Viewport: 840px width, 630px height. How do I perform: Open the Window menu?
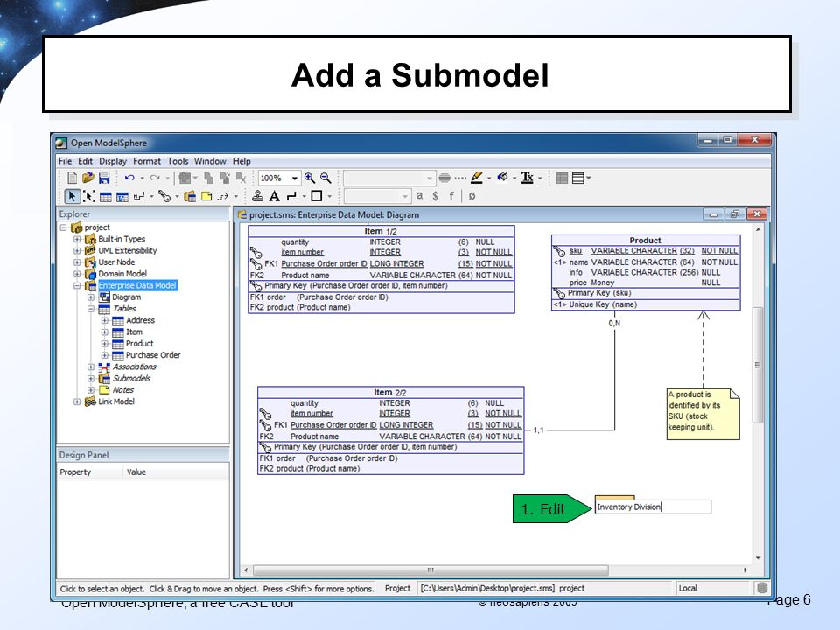(210, 161)
